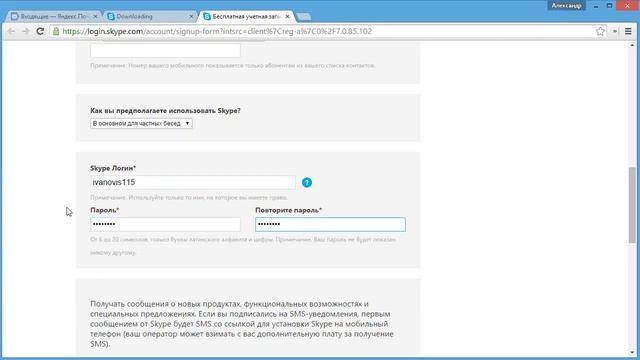This screenshot has width=640, height=360.
Task: Click the Skype login field with ivanovis115
Action: click(193, 182)
